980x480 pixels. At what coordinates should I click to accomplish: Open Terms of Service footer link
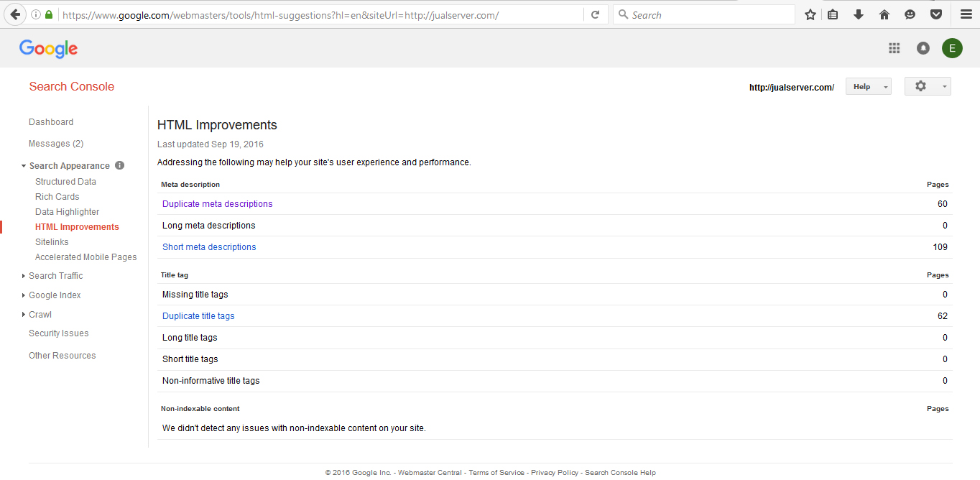tap(496, 473)
